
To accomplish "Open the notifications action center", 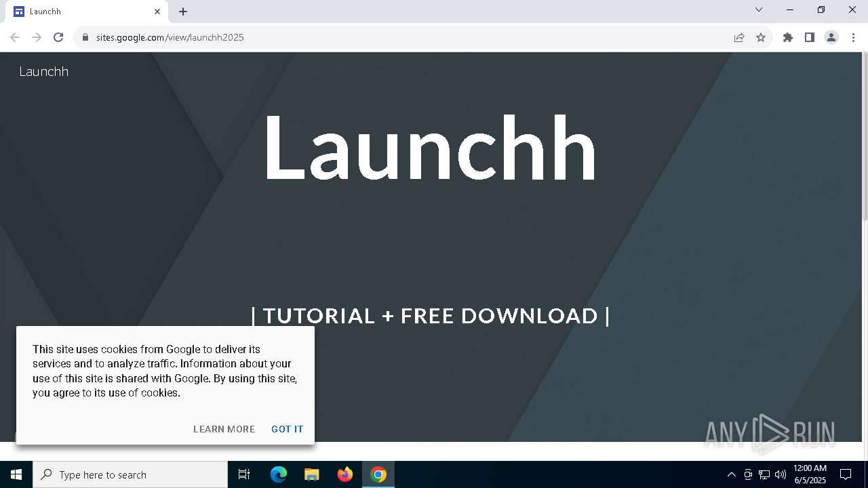I will (846, 474).
